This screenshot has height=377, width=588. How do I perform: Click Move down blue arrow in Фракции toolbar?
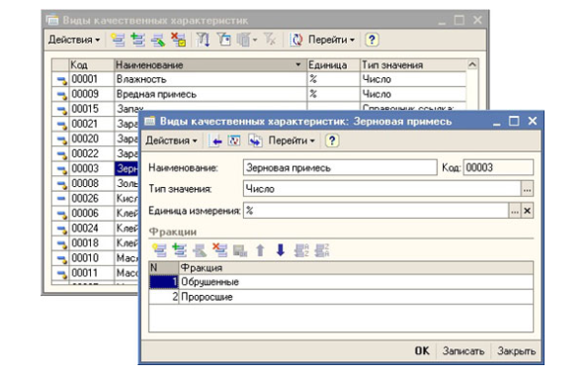coord(280,249)
